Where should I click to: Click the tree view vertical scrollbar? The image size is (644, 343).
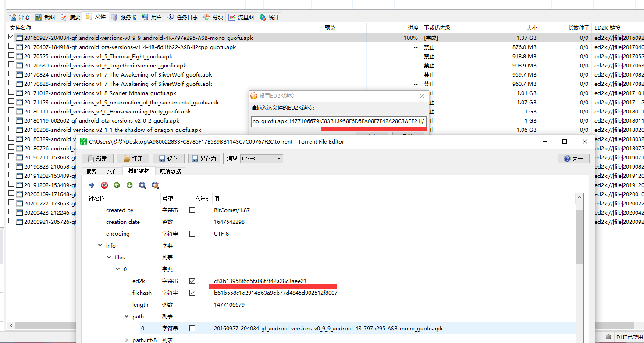click(x=579, y=237)
